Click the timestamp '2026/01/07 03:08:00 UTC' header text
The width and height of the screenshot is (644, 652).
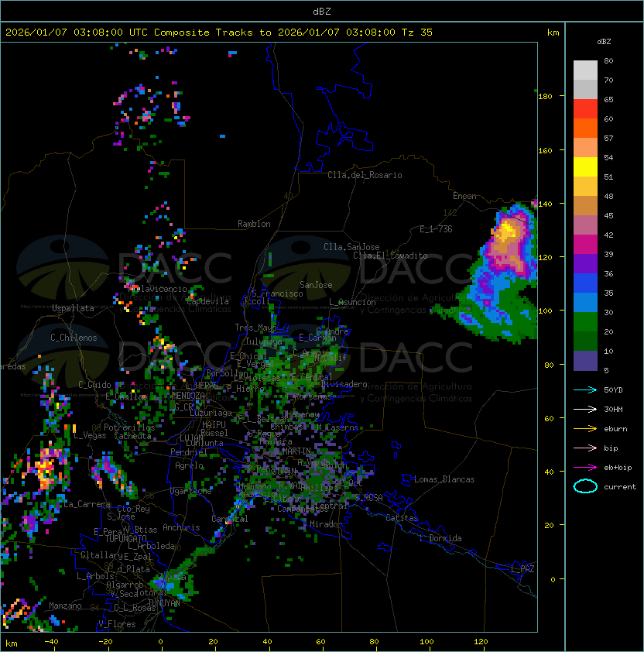click(76, 33)
